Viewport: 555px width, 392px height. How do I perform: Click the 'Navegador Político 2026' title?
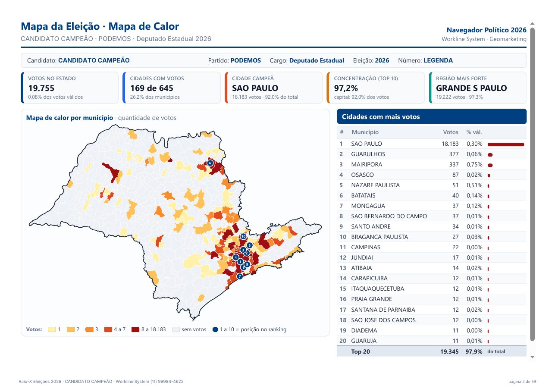486,30
